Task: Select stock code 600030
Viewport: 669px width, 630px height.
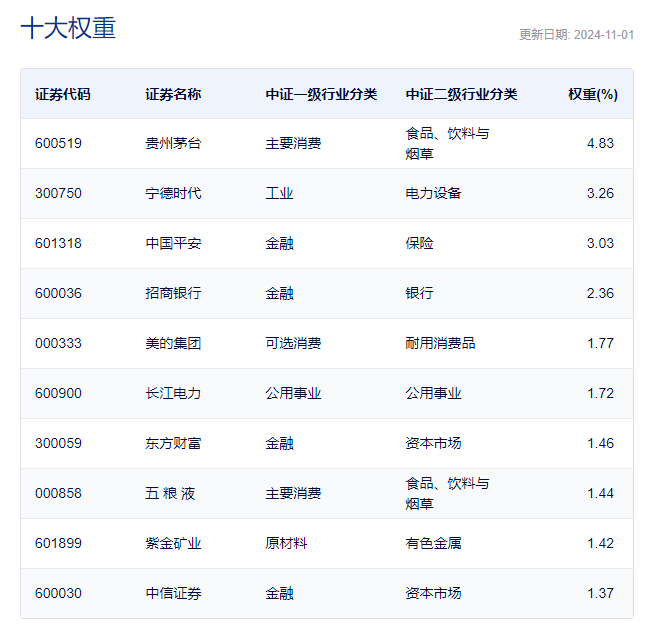Action: pos(58,593)
